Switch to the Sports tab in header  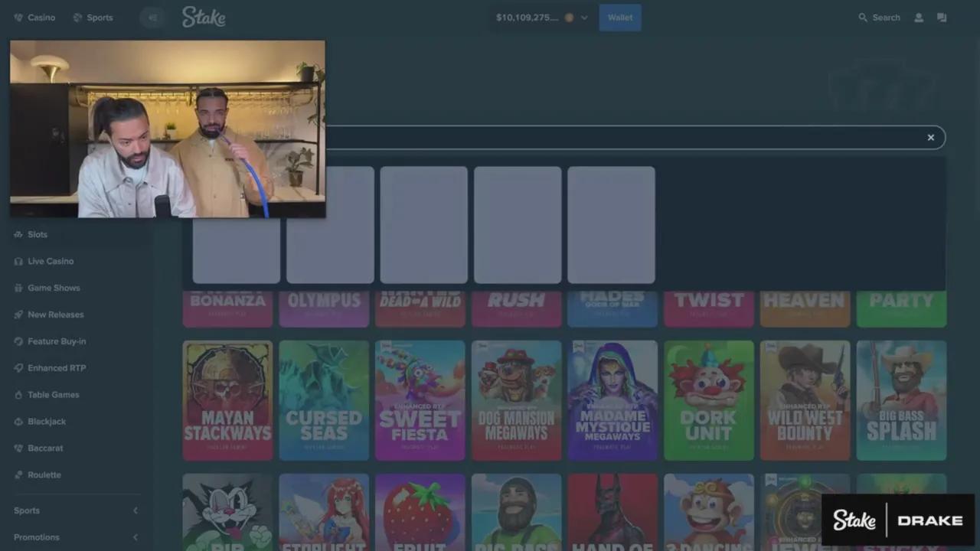93,18
